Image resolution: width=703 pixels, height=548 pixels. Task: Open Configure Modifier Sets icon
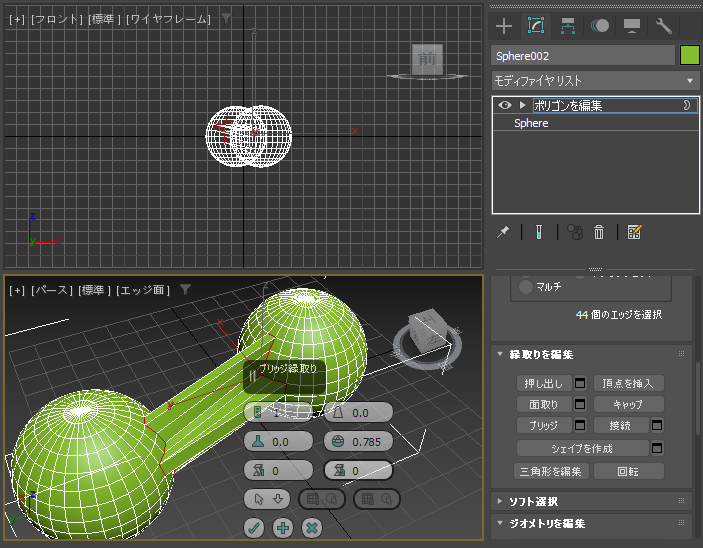click(634, 232)
